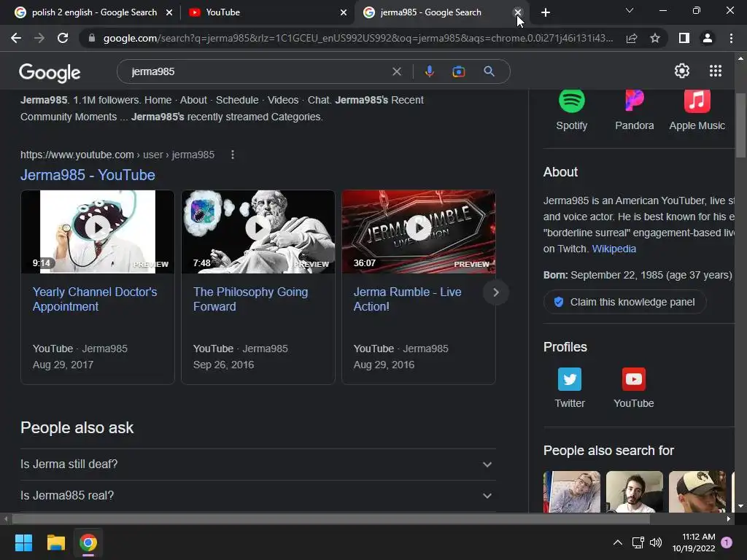Click Chrome icon in taskbar

88,542
